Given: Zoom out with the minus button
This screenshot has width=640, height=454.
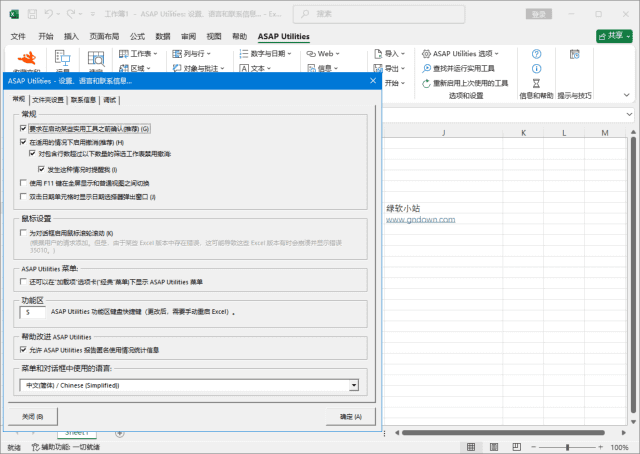Looking at the screenshot, I should pos(533,447).
